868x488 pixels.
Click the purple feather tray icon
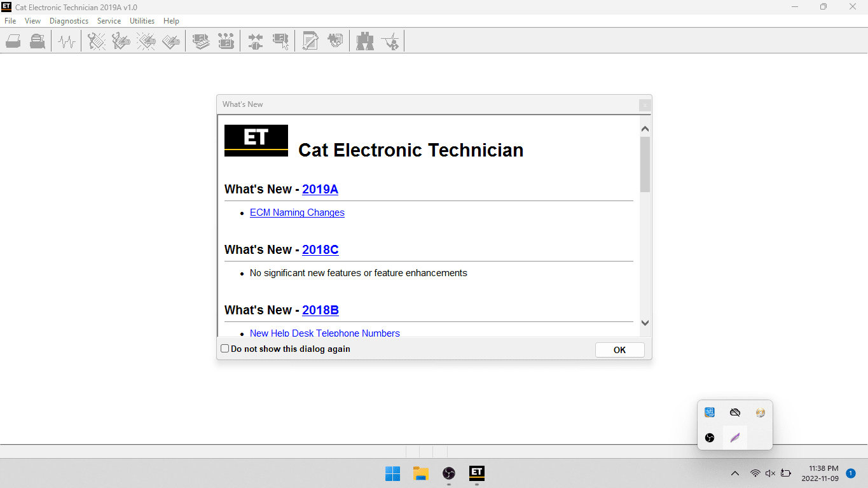click(x=735, y=438)
